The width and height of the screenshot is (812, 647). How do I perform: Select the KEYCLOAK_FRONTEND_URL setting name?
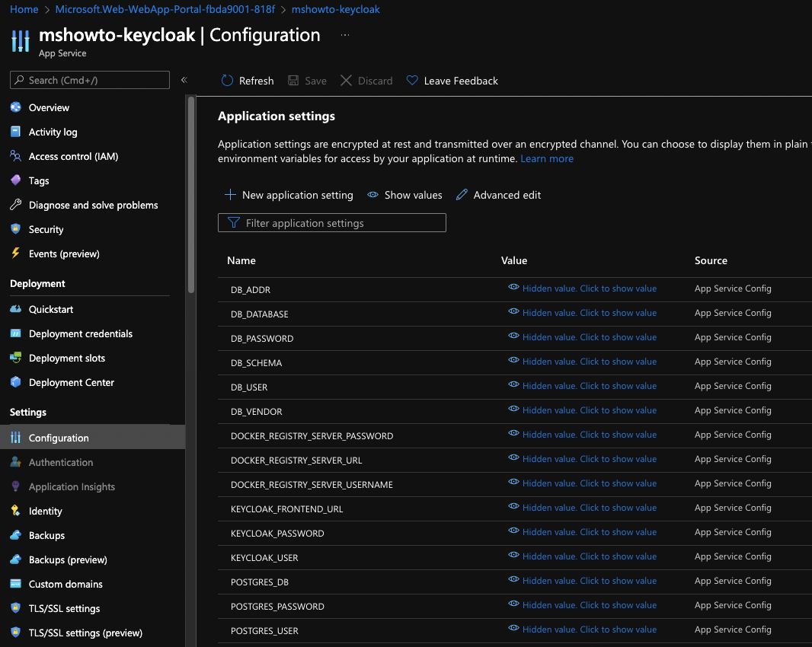coord(287,508)
